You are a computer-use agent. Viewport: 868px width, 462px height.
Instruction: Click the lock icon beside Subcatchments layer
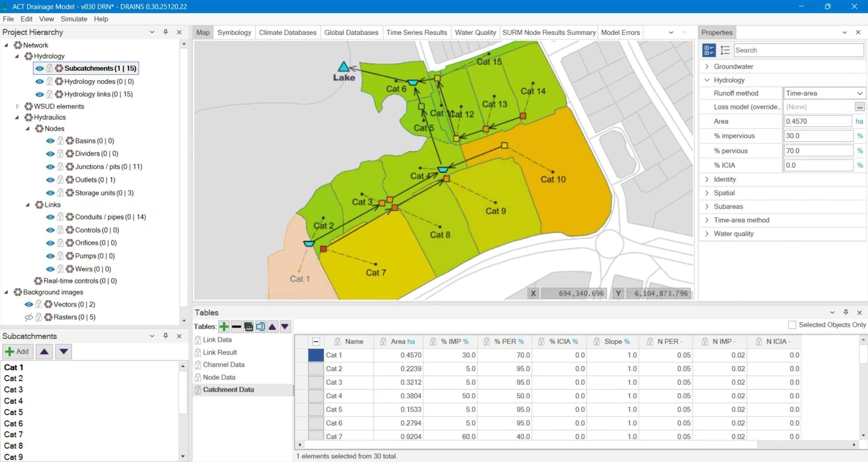(x=50, y=68)
